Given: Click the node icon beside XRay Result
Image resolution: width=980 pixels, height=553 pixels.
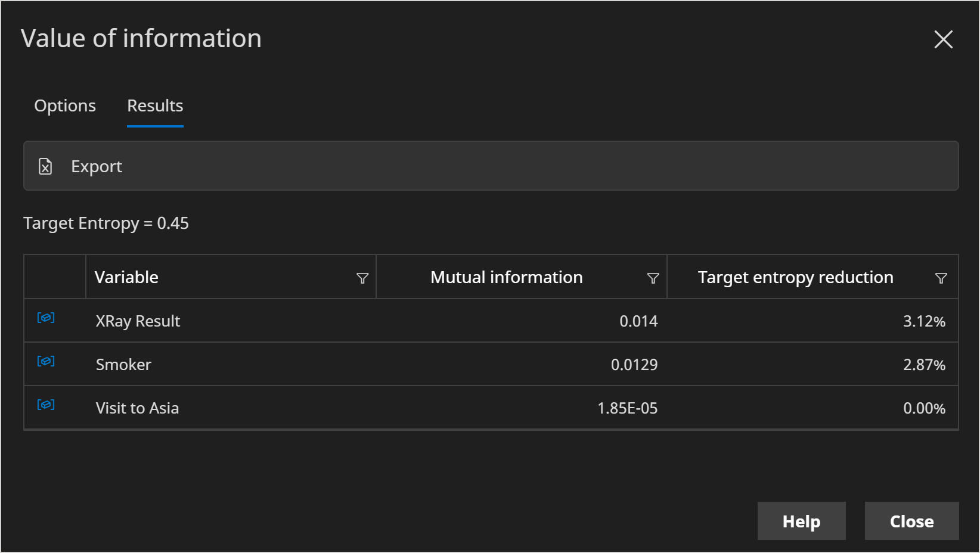Looking at the screenshot, I should tap(46, 318).
